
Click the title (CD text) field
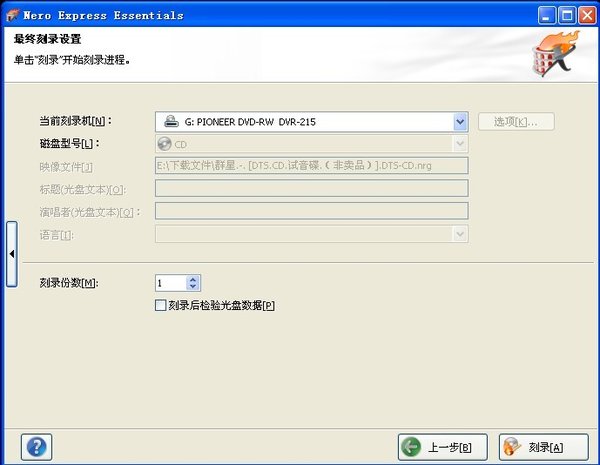[x=312, y=188]
